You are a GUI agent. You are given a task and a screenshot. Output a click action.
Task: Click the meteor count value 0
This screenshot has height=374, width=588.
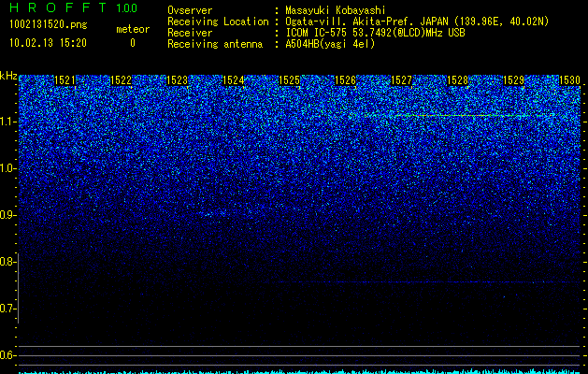point(133,43)
